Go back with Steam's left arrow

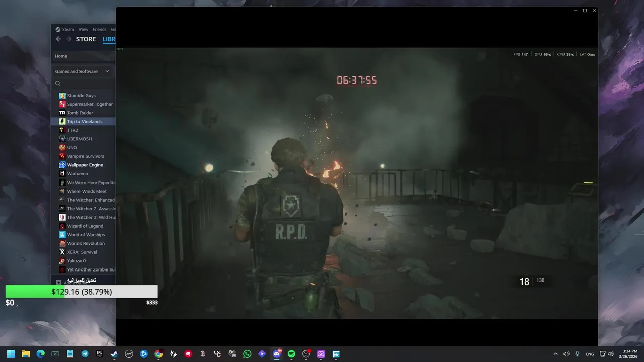58,39
